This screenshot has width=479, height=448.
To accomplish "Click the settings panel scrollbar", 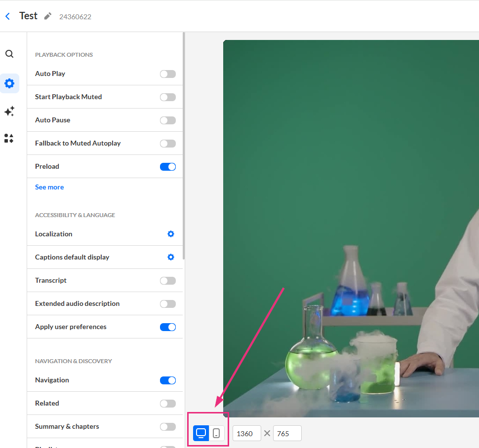I will click(184, 146).
